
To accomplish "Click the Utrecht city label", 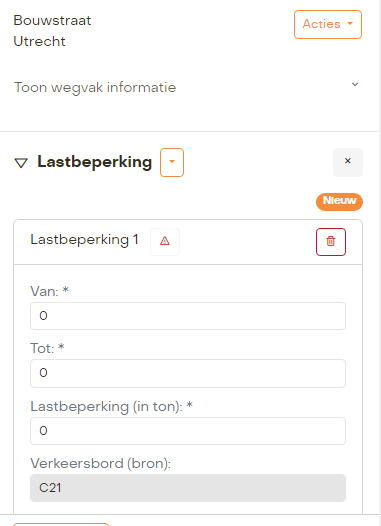I will (x=39, y=42).
